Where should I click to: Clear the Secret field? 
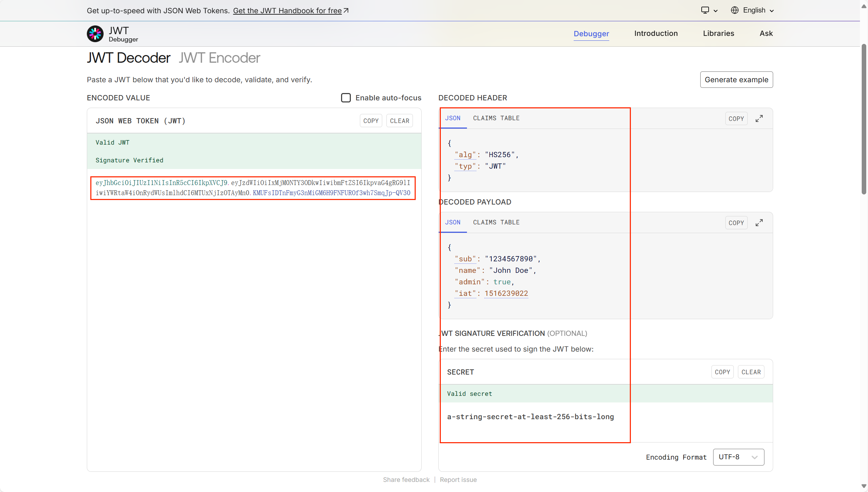(751, 372)
